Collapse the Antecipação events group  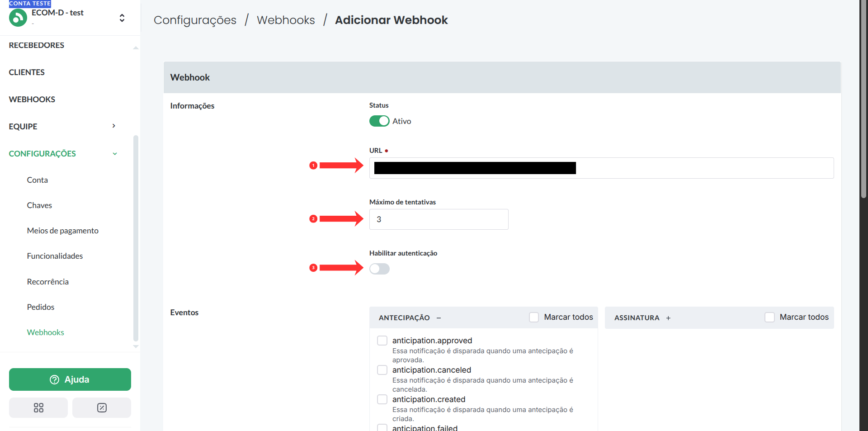tap(439, 318)
